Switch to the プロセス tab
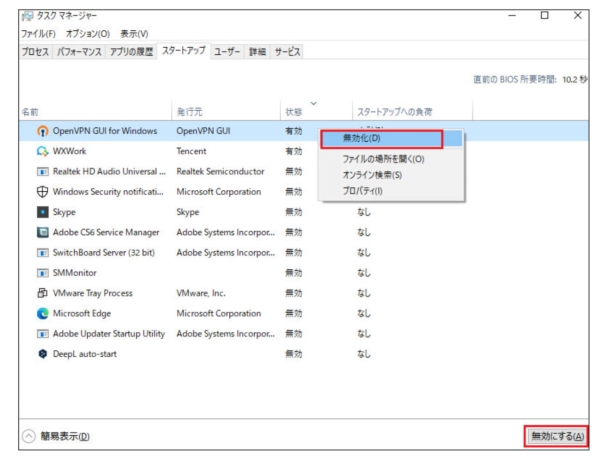Screen dimensions: 602x467 [35, 52]
